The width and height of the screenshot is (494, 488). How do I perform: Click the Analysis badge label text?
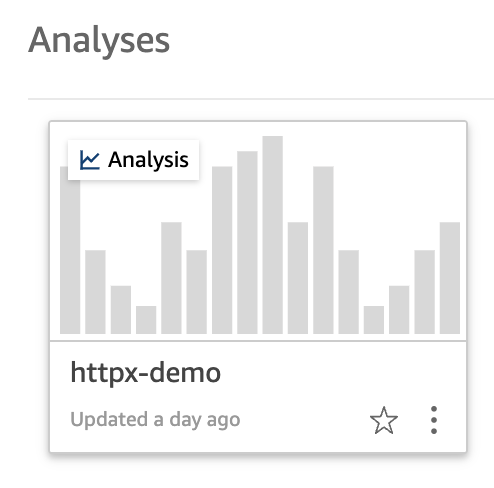point(148,160)
